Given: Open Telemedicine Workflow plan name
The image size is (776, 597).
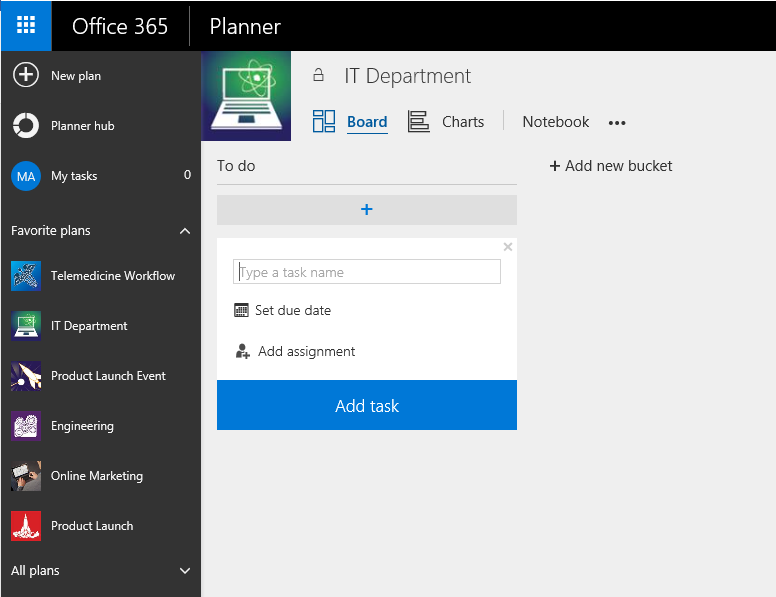Looking at the screenshot, I should tap(113, 276).
